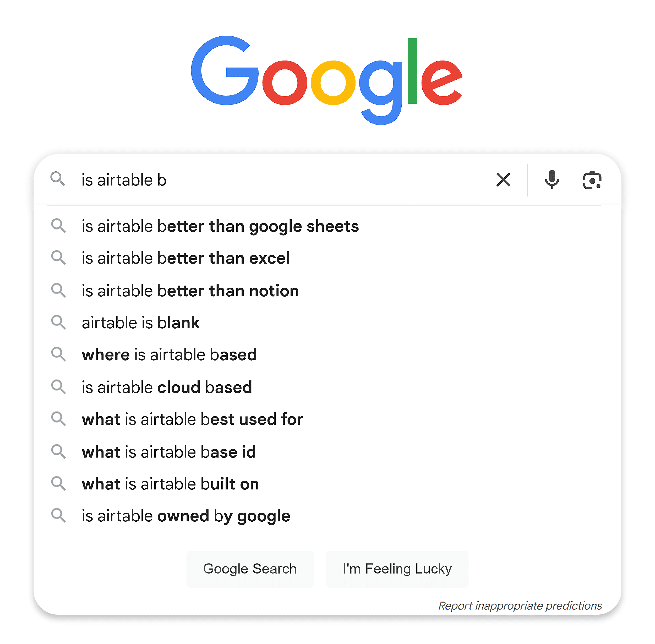The width and height of the screenshot is (655, 644).
Task: Click the magnifier icon inside the search bar
Action: tap(58, 180)
